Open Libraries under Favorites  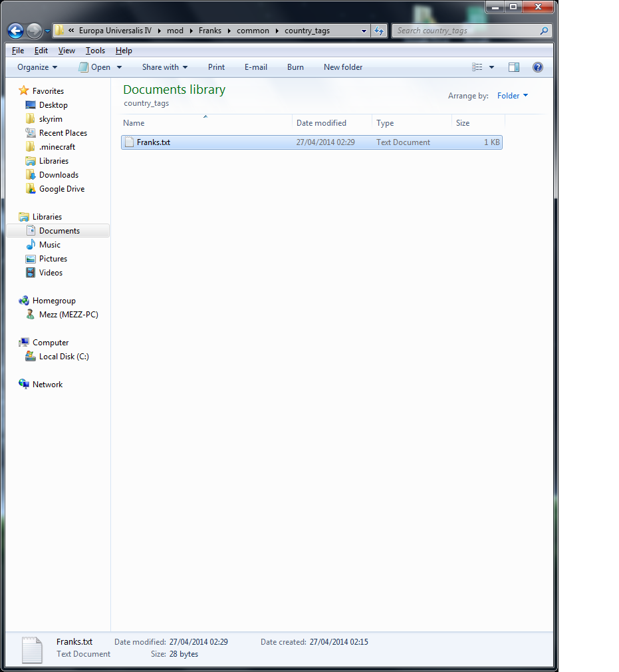[54, 161]
